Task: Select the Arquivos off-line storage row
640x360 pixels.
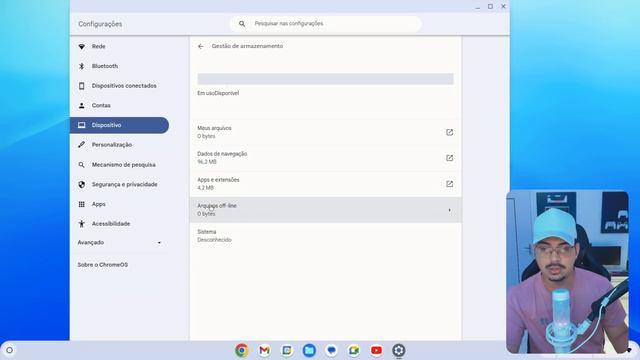Action: (x=325, y=210)
